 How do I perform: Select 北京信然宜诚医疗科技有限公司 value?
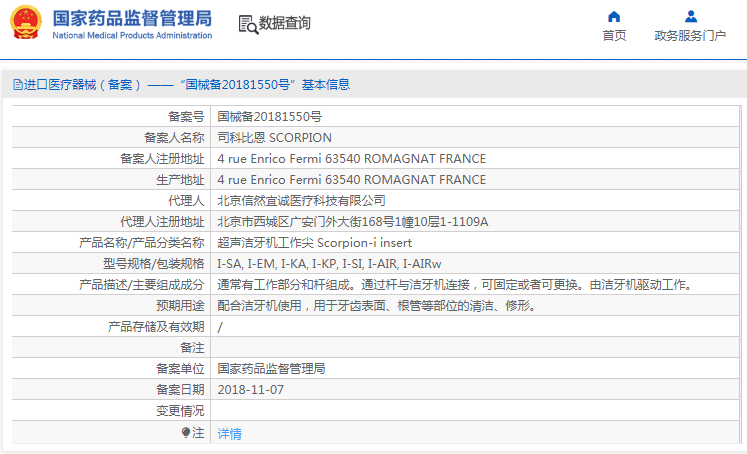(x=302, y=201)
